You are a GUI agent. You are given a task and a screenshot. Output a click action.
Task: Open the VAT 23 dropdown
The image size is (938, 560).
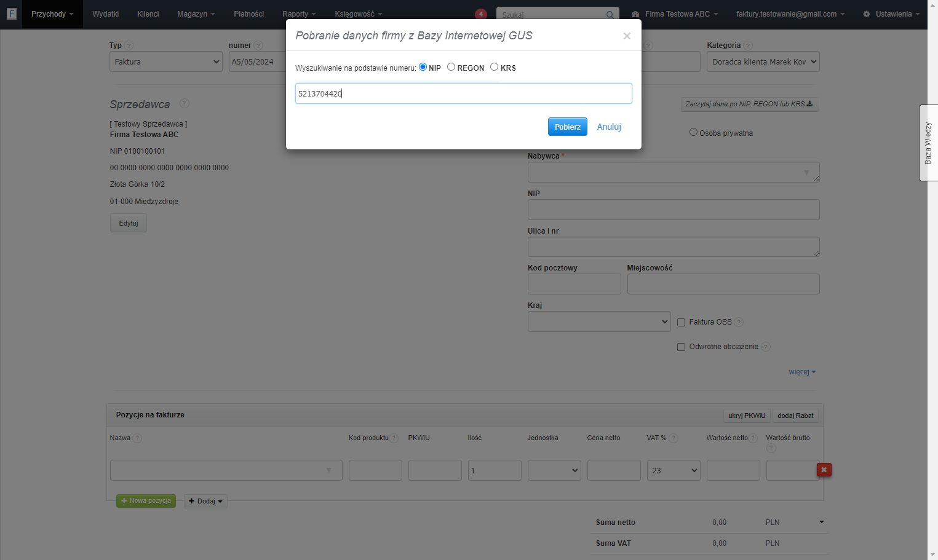click(674, 470)
